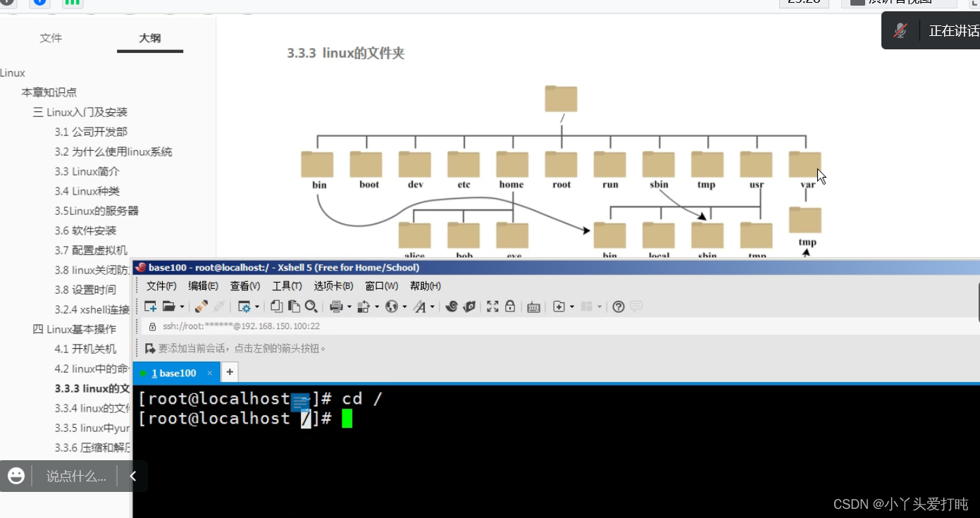This screenshot has height=518, width=980.
Task: Click the 说点什么... chat input
Action: (76, 476)
